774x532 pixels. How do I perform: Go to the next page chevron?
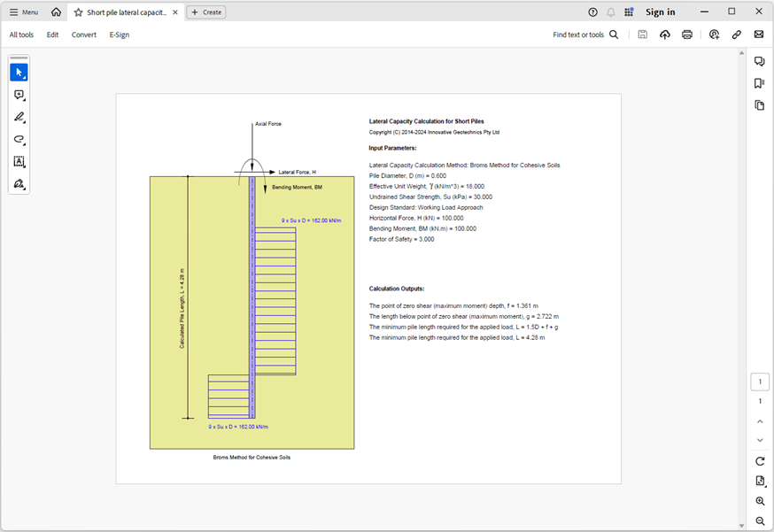click(760, 440)
